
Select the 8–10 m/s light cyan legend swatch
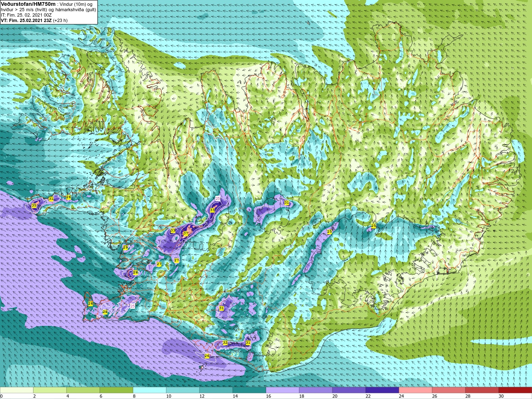click(x=150, y=390)
